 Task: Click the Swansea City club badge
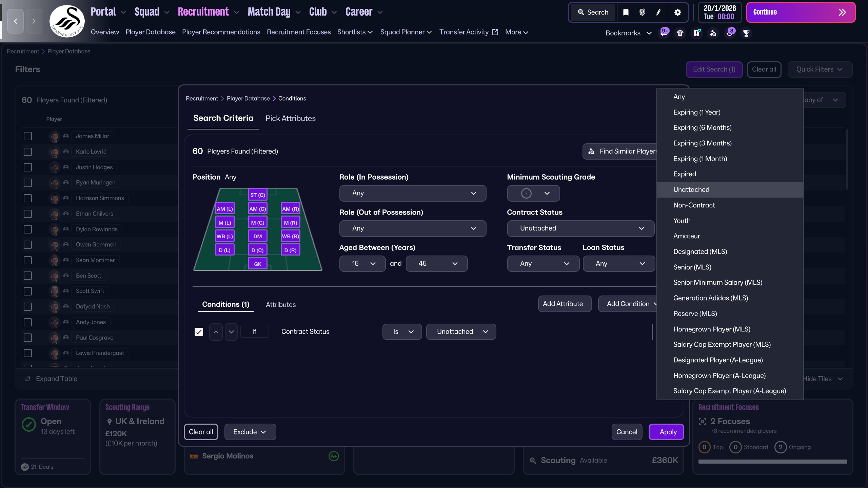pyautogui.click(x=67, y=21)
